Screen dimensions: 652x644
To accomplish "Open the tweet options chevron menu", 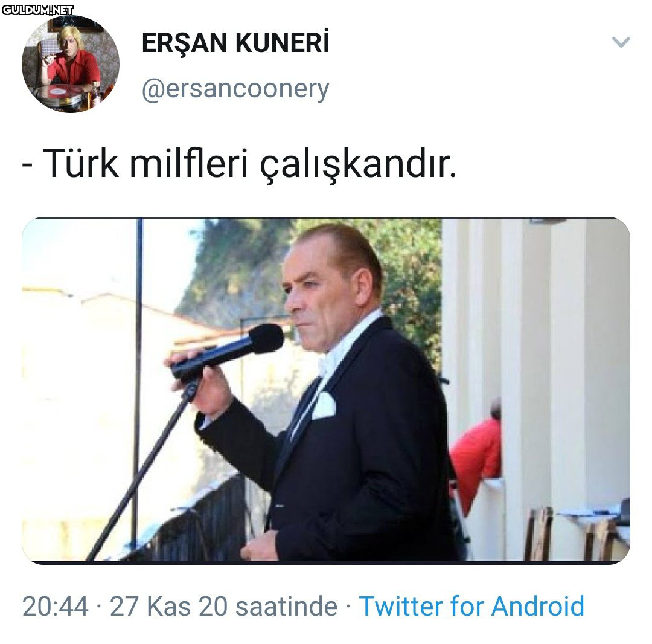I will click(621, 42).
